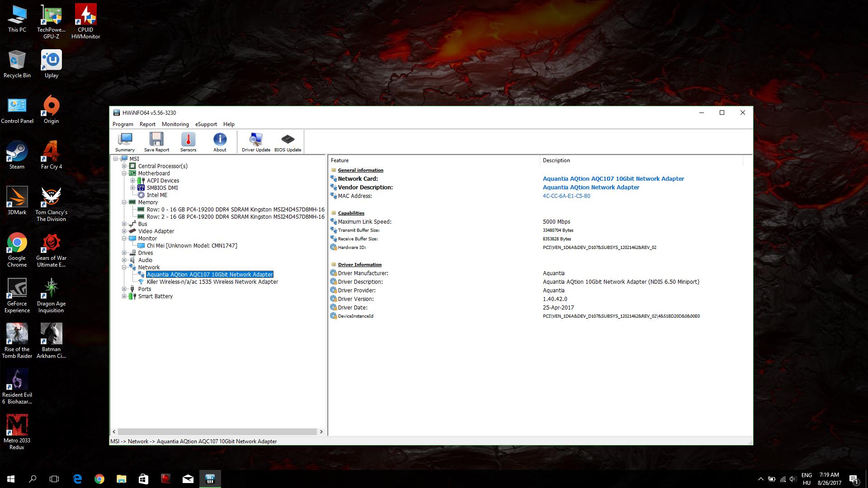This screenshot has width=868, height=488.
Task: Click MAC address 4C-CC-6A-E1-C5-80 value
Action: pos(566,196)
